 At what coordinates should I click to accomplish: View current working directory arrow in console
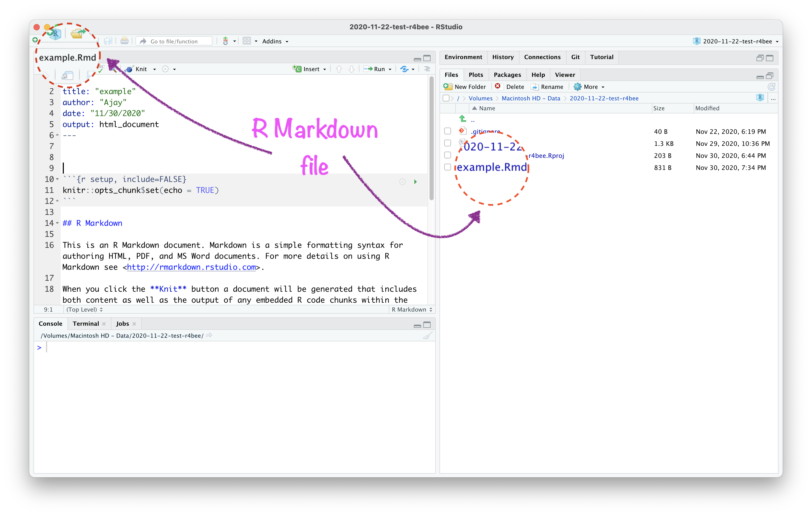coord(209,335)
